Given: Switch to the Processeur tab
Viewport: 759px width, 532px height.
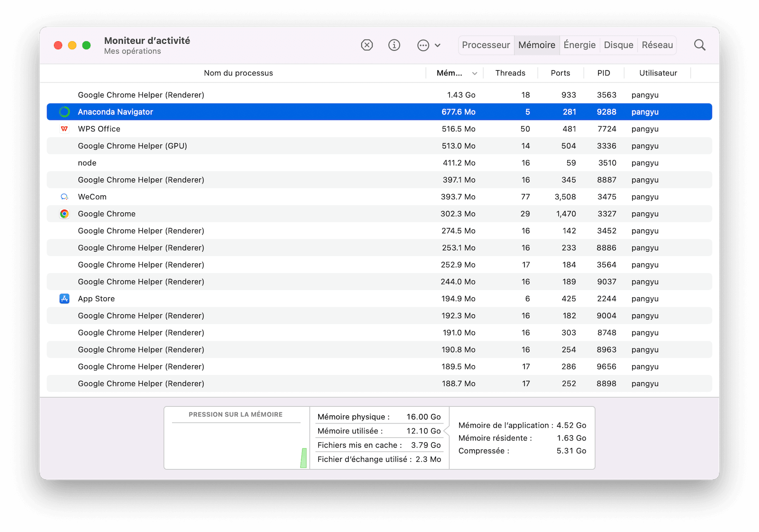Looking at the screenshot, I should [486, 45].
